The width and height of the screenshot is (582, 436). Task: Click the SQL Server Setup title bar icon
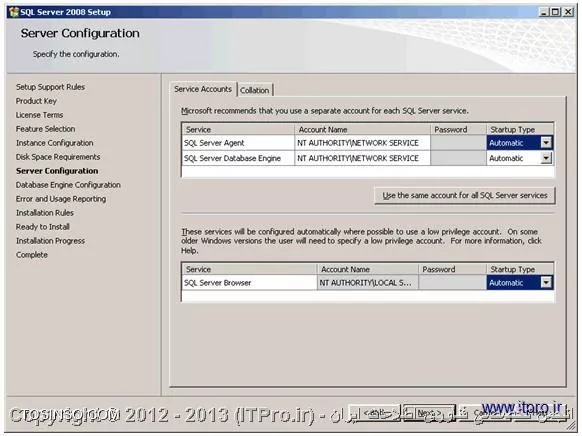(x=14, y=12)
